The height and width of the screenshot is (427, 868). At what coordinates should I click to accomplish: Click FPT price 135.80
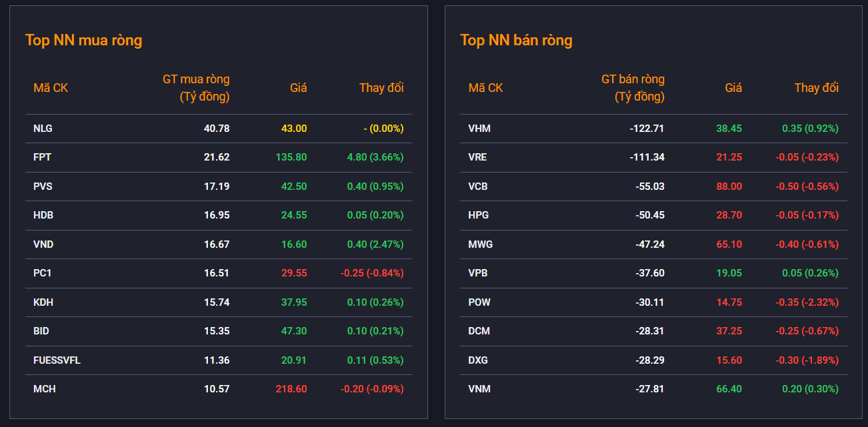[291, 157]
